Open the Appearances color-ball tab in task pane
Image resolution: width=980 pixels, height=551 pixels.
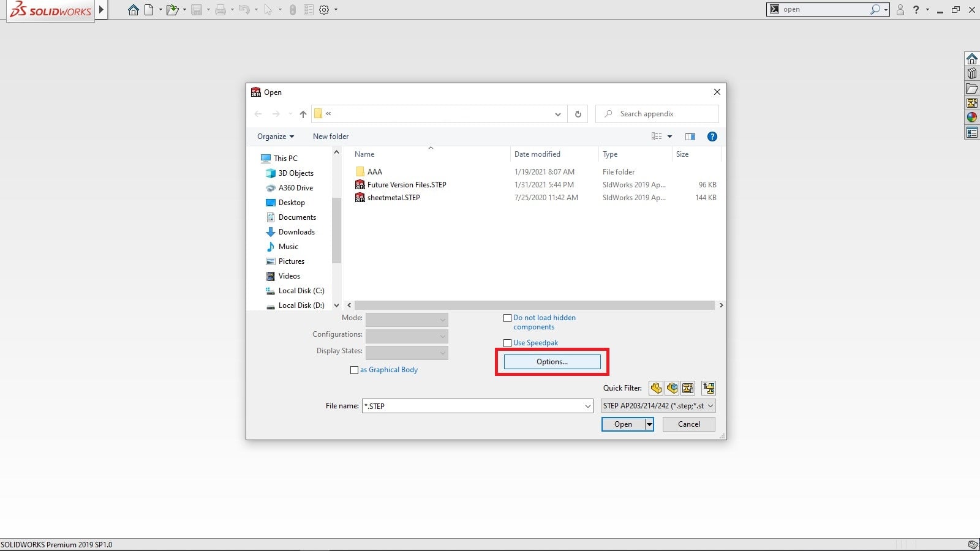point(972,118)
